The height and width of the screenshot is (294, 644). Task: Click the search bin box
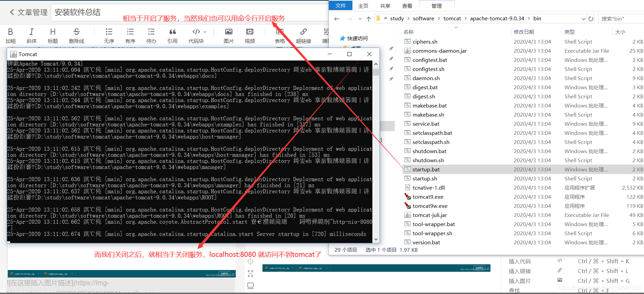pos(621,19)
